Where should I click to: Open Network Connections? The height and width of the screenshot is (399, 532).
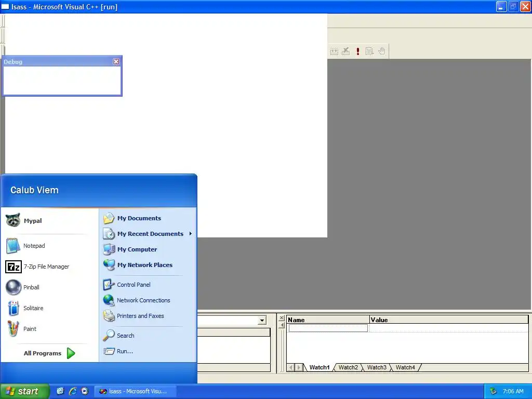148,300
